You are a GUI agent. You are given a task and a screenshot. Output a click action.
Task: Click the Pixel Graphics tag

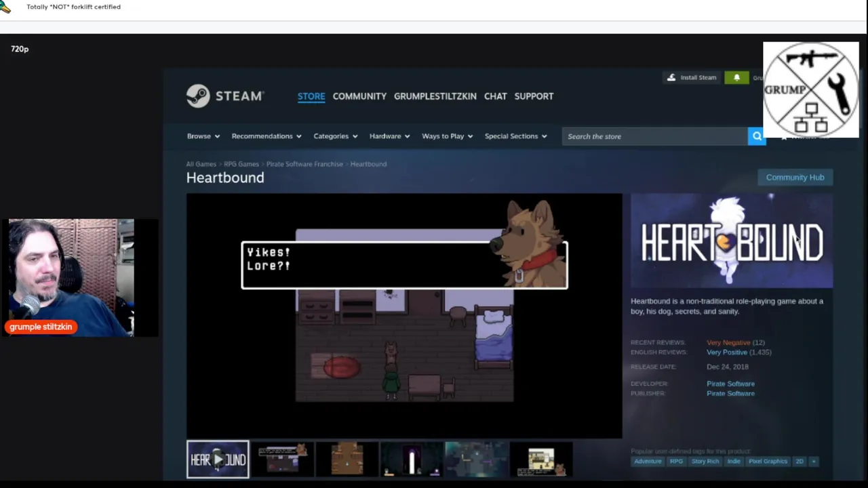point(768,462)
